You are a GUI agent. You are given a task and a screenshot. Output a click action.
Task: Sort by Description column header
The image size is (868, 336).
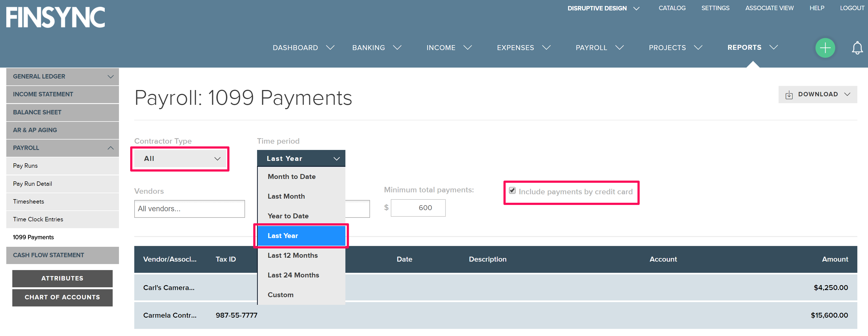[488, 259]
